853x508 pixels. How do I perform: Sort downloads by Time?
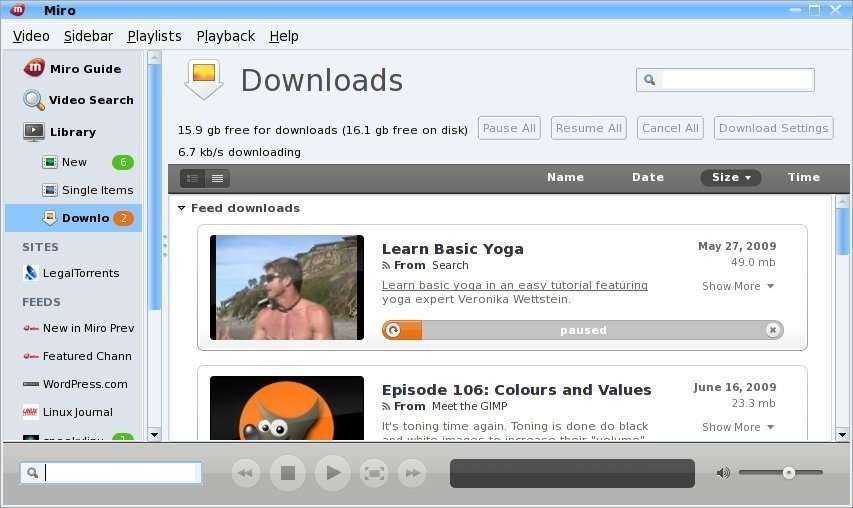pyautogui.click(x=804, y=177)
